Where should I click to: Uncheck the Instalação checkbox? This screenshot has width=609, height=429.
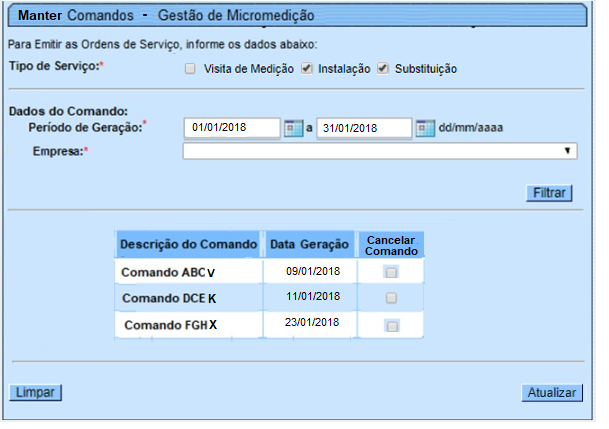[x=307, y=69]
